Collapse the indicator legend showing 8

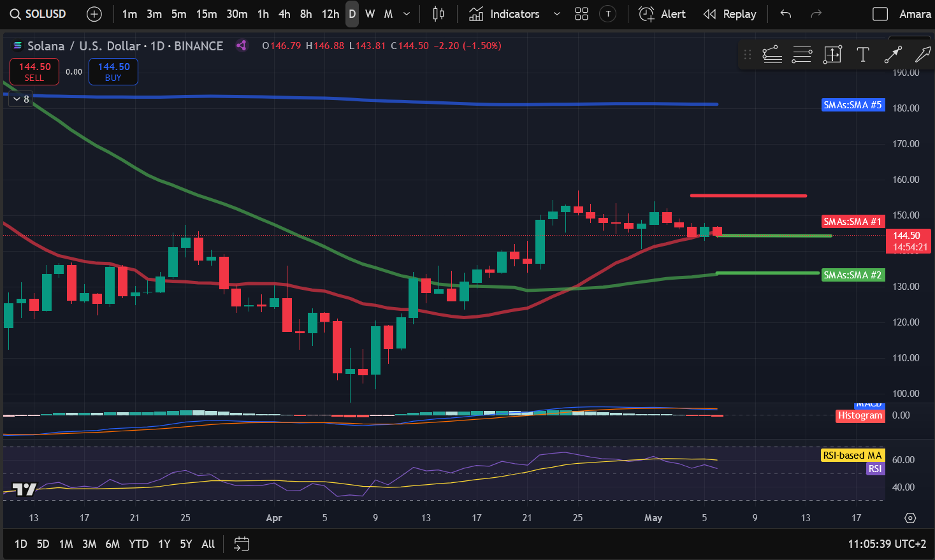20,99
